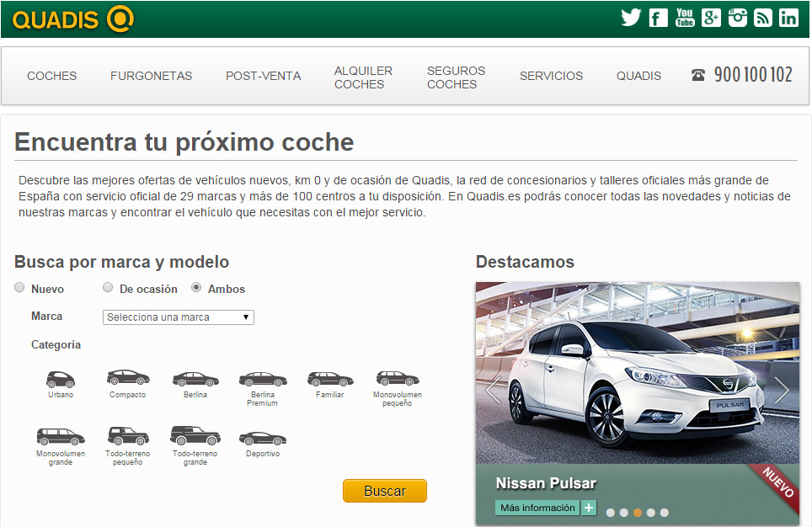Go to second carousel slide dot
812x527 pixels.
pyautogui.click(x=624, y=513)
